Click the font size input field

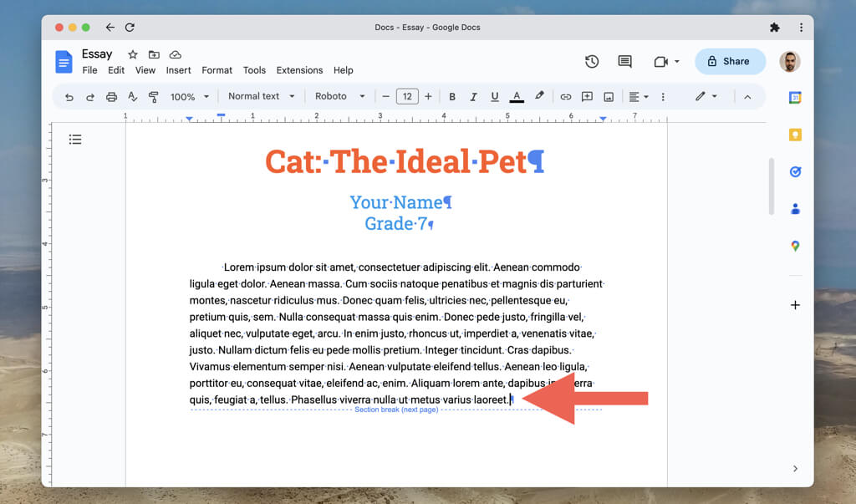tap(407, 97)
